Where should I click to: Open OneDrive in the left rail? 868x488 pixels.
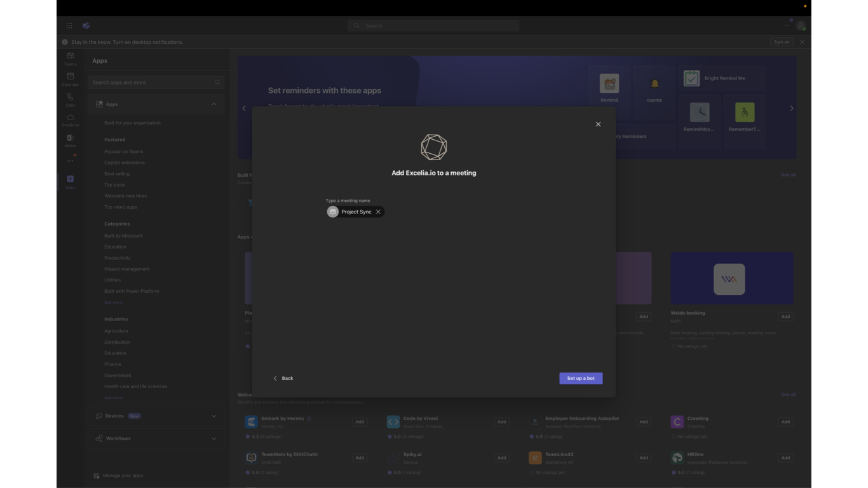pos(71,120)
